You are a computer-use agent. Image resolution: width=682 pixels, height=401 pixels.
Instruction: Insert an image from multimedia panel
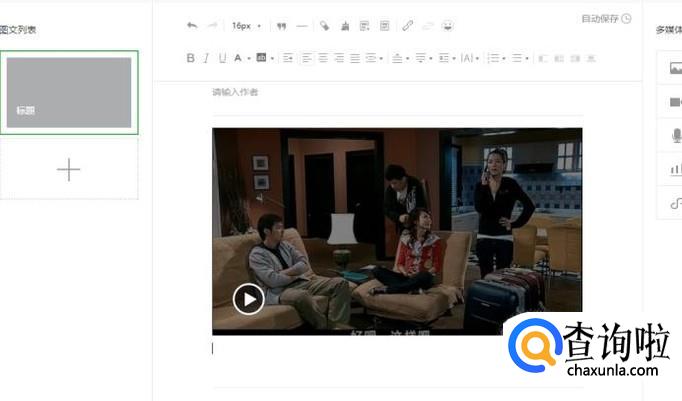pos(675,68)
